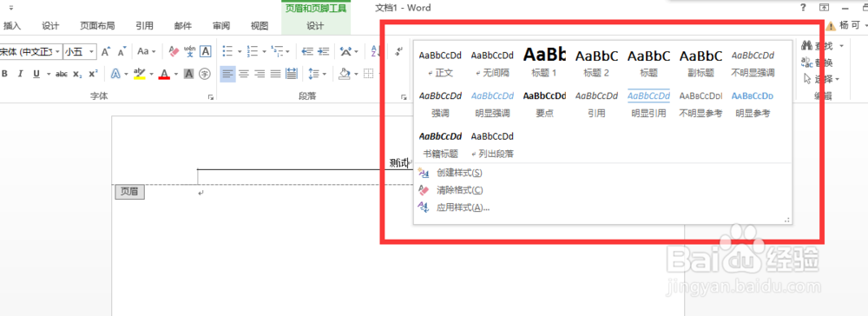Click the borders grid icon
The height and width of the screenshot is (316, 868).
369,74
